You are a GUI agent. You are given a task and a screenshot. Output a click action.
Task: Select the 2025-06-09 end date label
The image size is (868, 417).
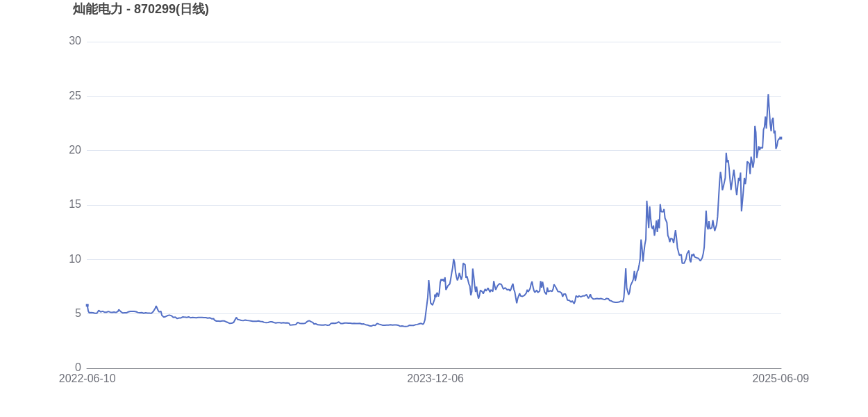pos(781,379)
